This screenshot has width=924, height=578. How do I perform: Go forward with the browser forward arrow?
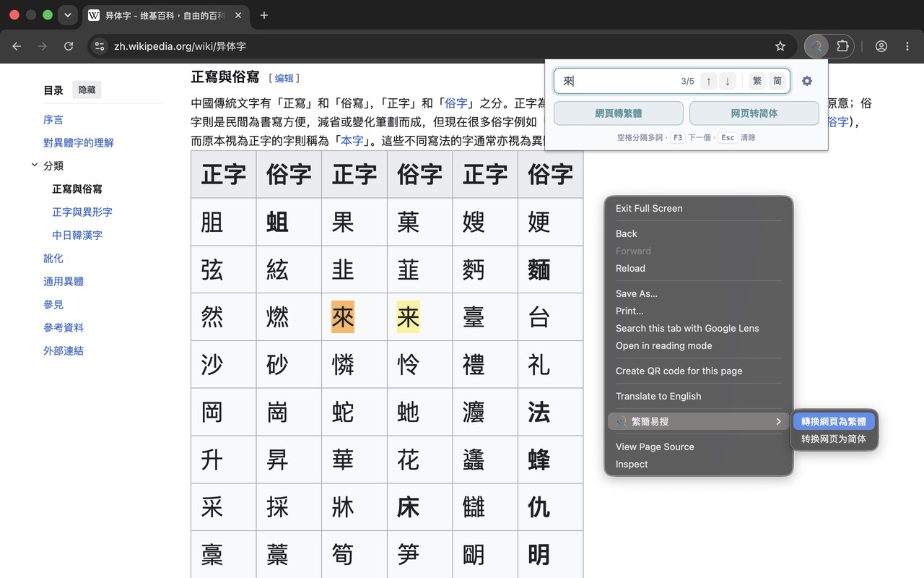pyautogui.click(x=43, y=46)
